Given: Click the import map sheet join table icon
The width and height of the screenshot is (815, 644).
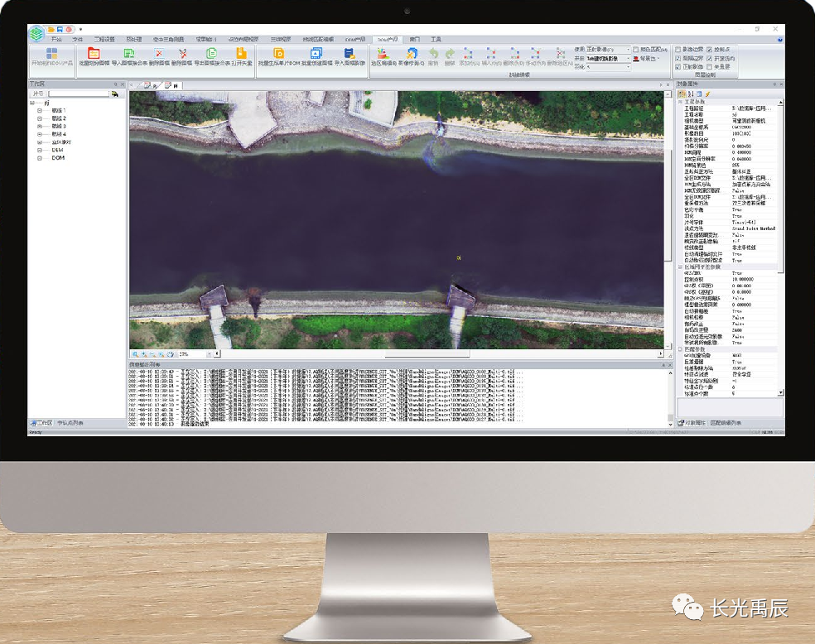Looking at the screenshot, I should coord(128,55).
